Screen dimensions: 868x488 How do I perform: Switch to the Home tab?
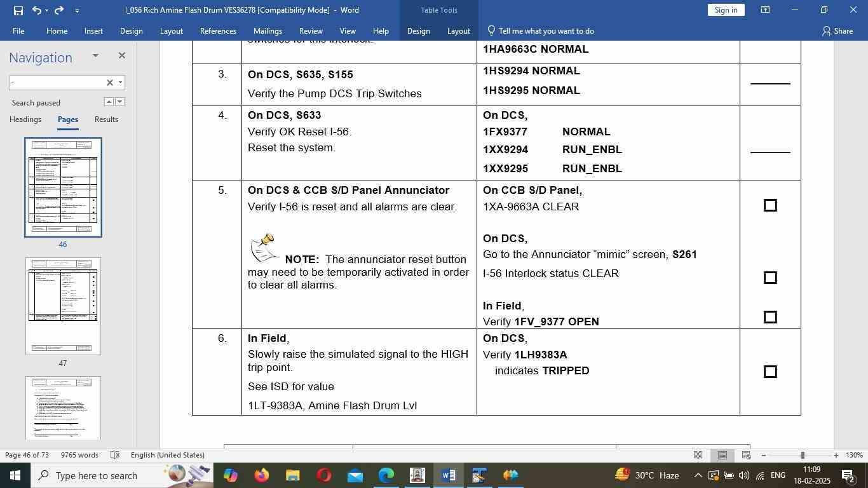coord(57,30)
